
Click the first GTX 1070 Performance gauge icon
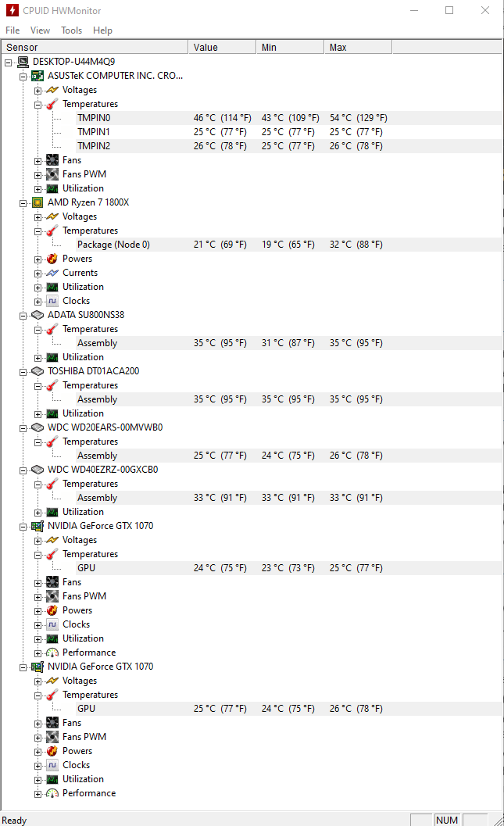52,653
